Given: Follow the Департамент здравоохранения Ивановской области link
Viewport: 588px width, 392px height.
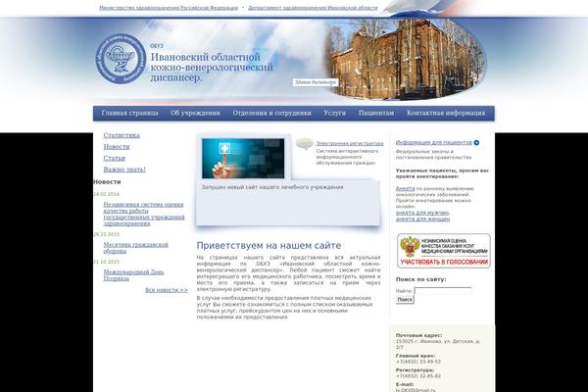Looking at the screenshot, I should tap(313, 8).
